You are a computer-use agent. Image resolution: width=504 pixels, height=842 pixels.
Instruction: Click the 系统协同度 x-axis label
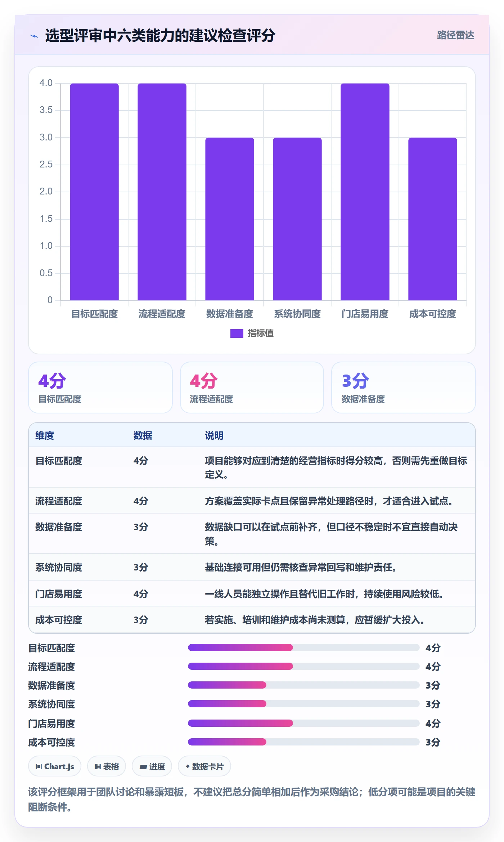pyautogui.click(x=297, y=314)
